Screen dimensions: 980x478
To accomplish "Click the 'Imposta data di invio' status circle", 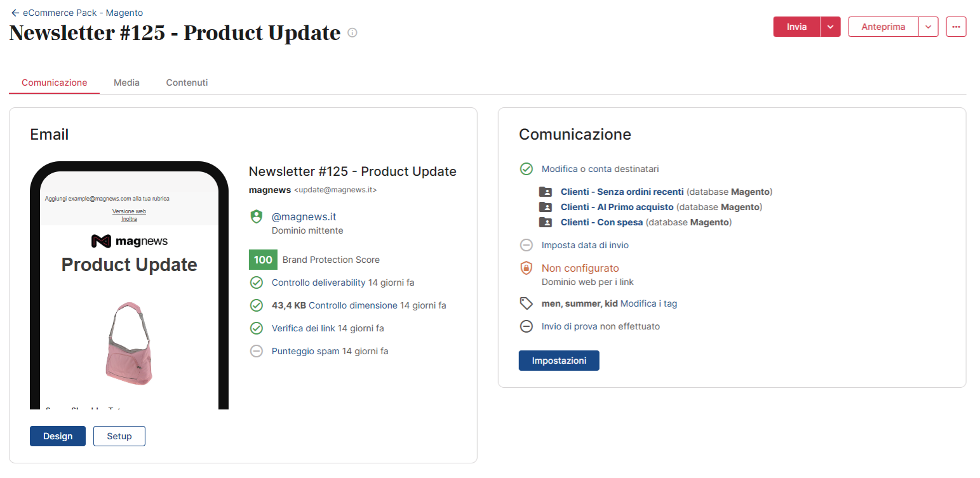I will click(527, 245).
